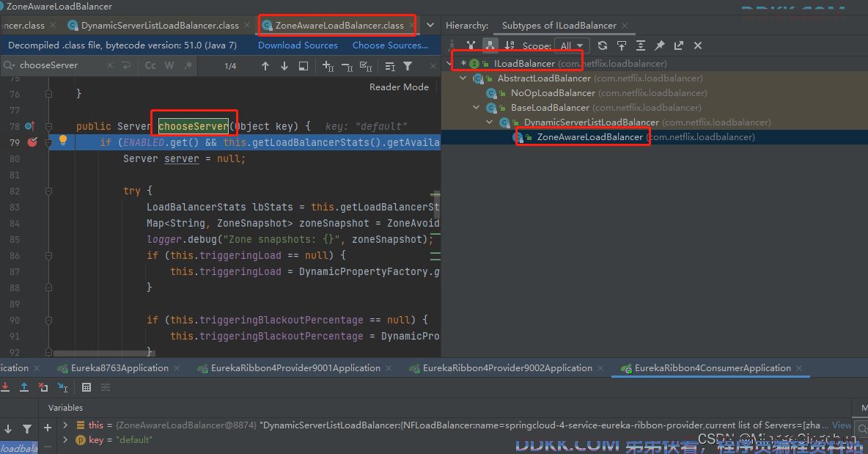Show the hidden editor tabs list
868x454 pixels.
click(430, 25)
